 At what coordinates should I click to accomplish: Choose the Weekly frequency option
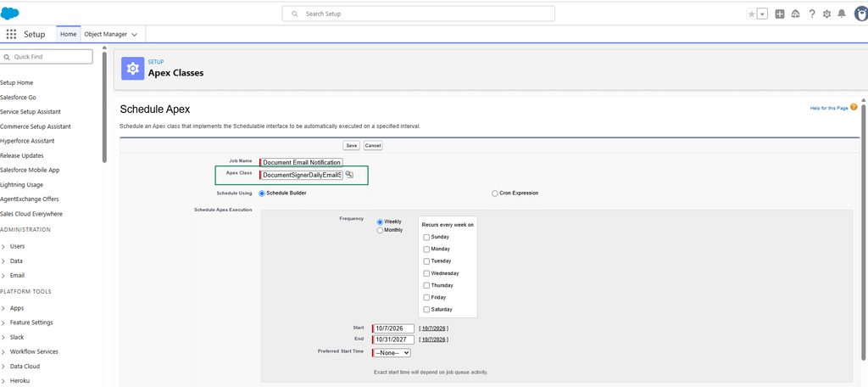coord(380,222)
